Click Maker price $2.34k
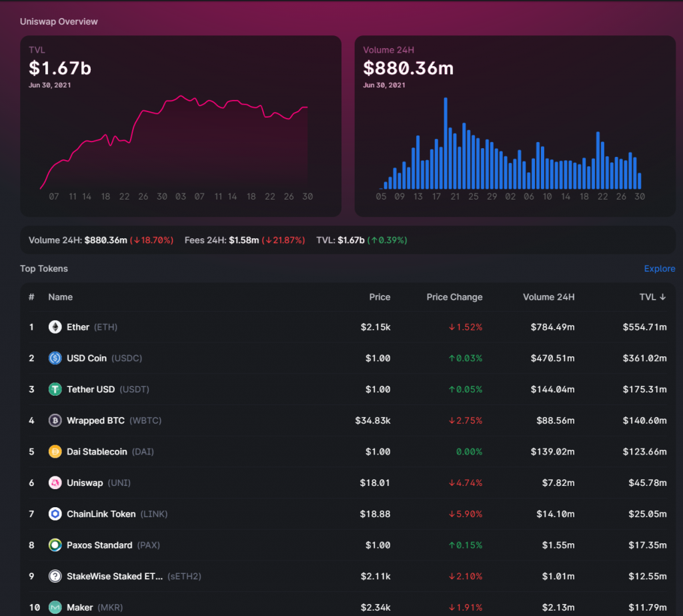The width and height of the screenshot is (683, 616). click(x=376, y=607)
